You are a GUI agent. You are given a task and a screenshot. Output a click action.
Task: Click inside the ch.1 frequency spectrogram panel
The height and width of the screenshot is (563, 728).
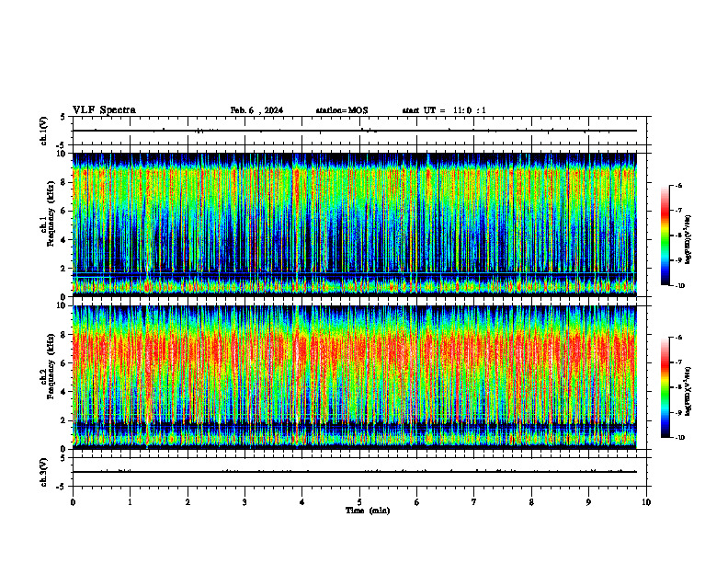tap(355, 224)
